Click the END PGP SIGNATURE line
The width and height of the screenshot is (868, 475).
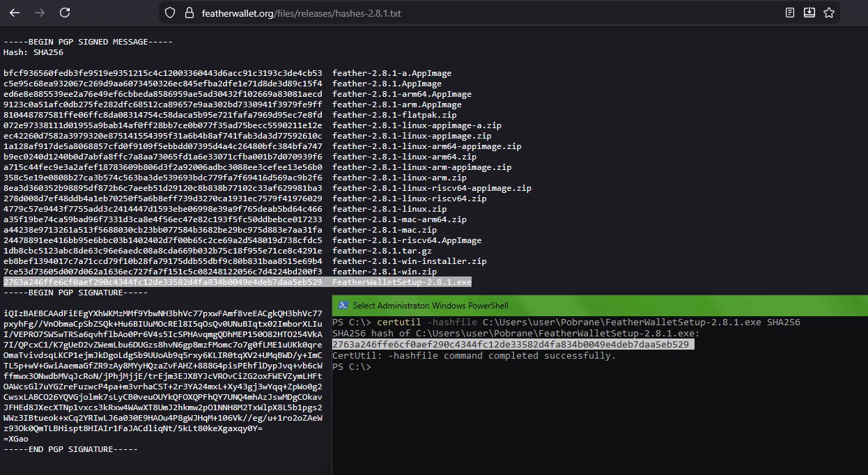point(70,449)
